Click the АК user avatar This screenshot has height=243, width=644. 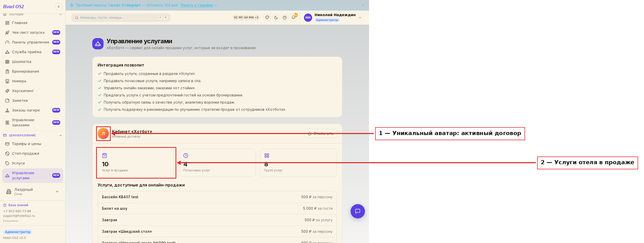pos(246,18)
